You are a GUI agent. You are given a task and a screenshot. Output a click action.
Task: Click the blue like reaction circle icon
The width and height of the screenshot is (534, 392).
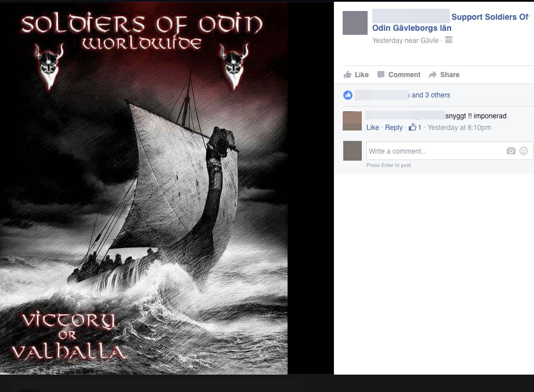pos(348,95)
